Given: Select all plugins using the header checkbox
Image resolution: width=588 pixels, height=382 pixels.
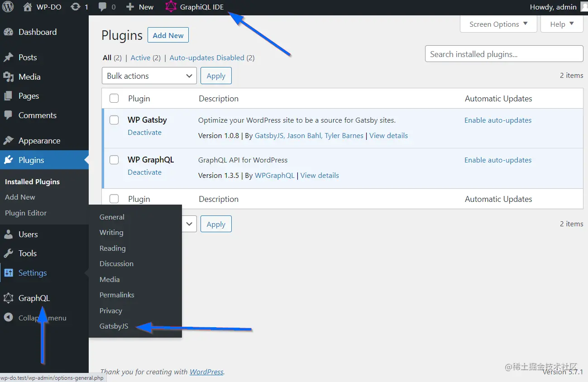Looking at the screenshot, I should [x=114, y=98].
